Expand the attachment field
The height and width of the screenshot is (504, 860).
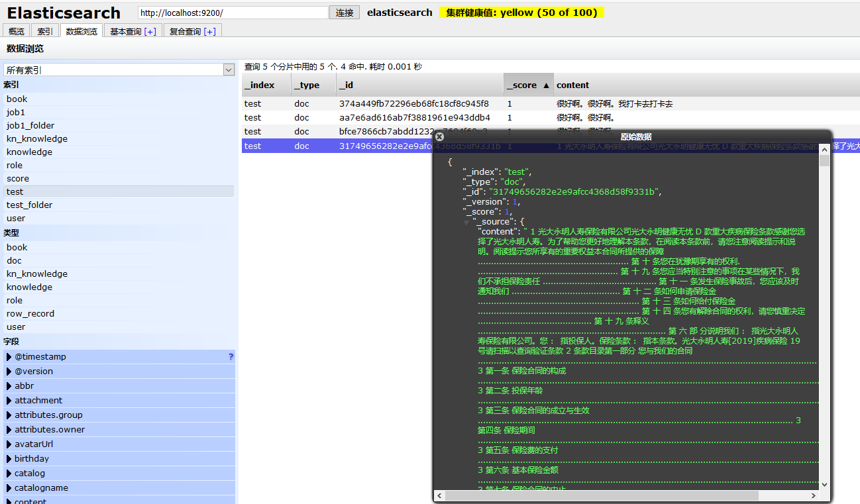8,400
